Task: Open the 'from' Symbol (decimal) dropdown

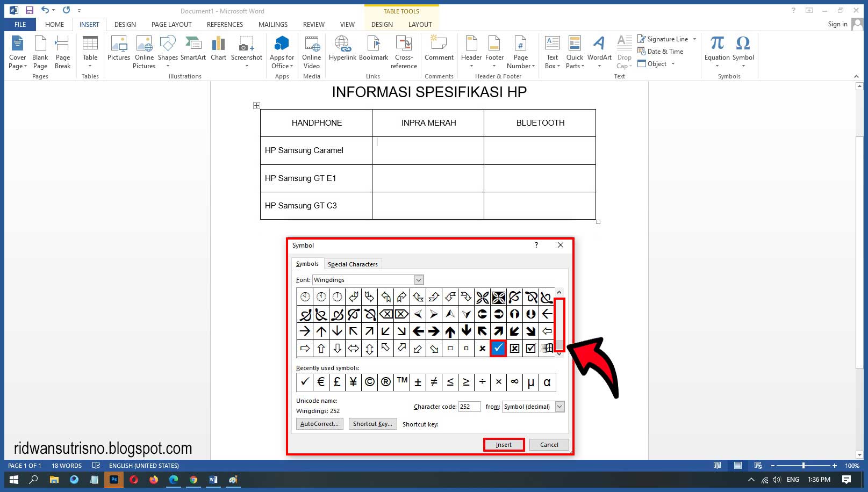Action: [559, 407]
